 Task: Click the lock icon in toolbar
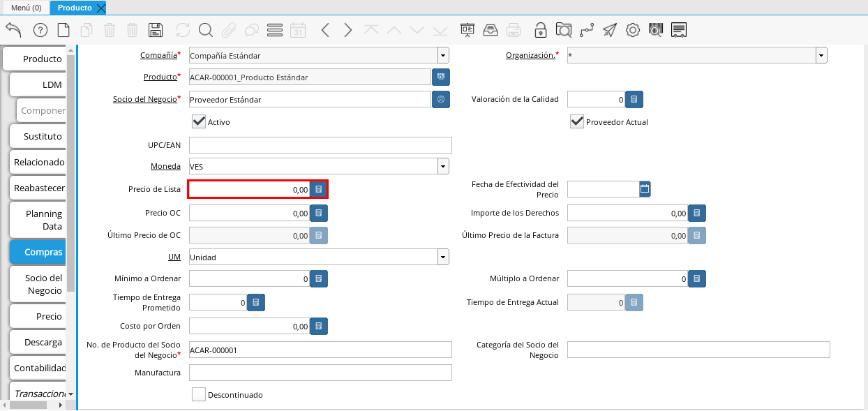point(540,30)
